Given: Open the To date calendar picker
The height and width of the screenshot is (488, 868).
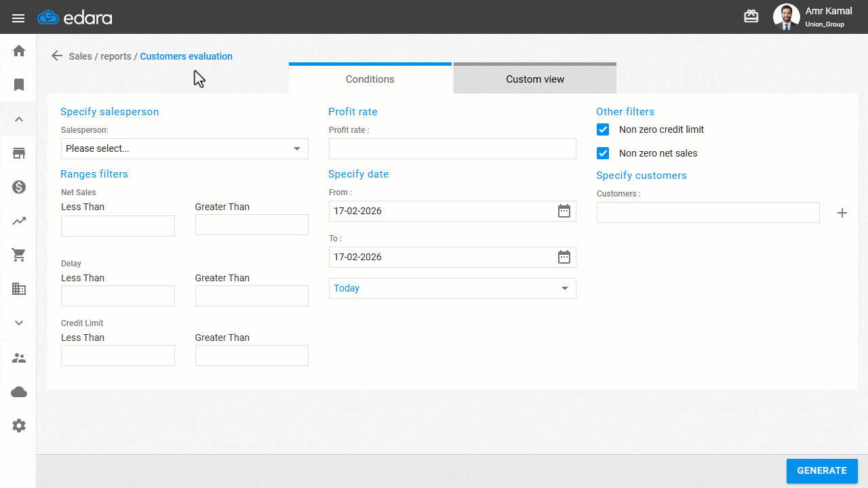Looking at the screenshot, I should (x=564, y=257).
